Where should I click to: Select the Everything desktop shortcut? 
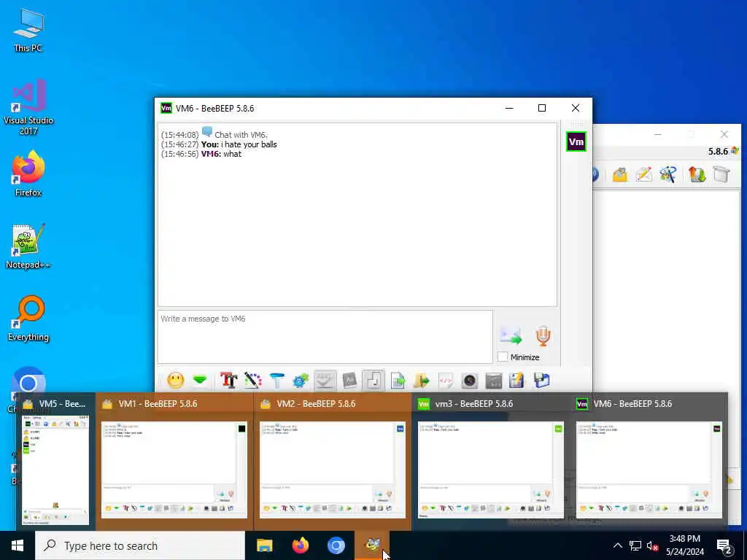28,319
